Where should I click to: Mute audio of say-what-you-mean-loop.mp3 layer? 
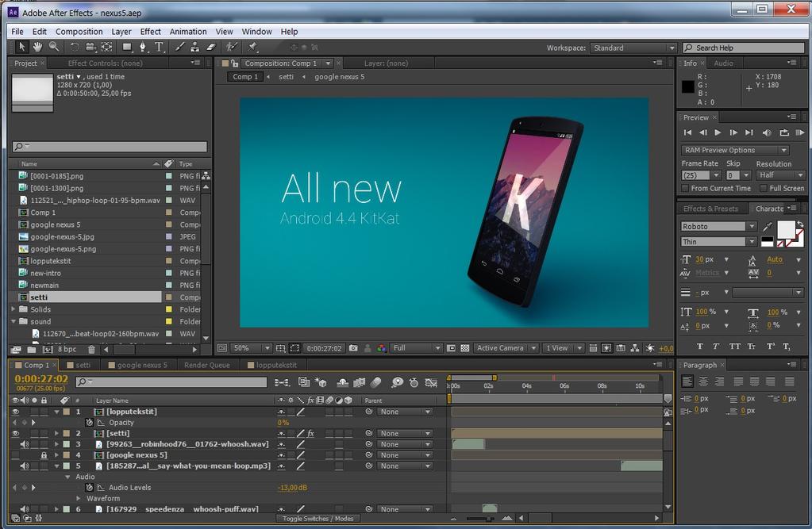(x=25, y=466)
